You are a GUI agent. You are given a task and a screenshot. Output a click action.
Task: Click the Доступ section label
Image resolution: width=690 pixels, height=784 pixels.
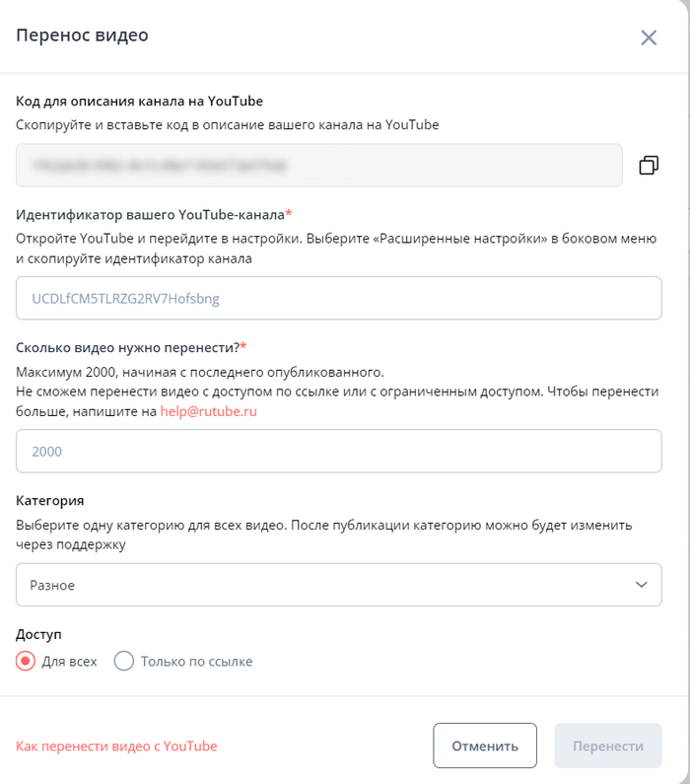point(37,635)
